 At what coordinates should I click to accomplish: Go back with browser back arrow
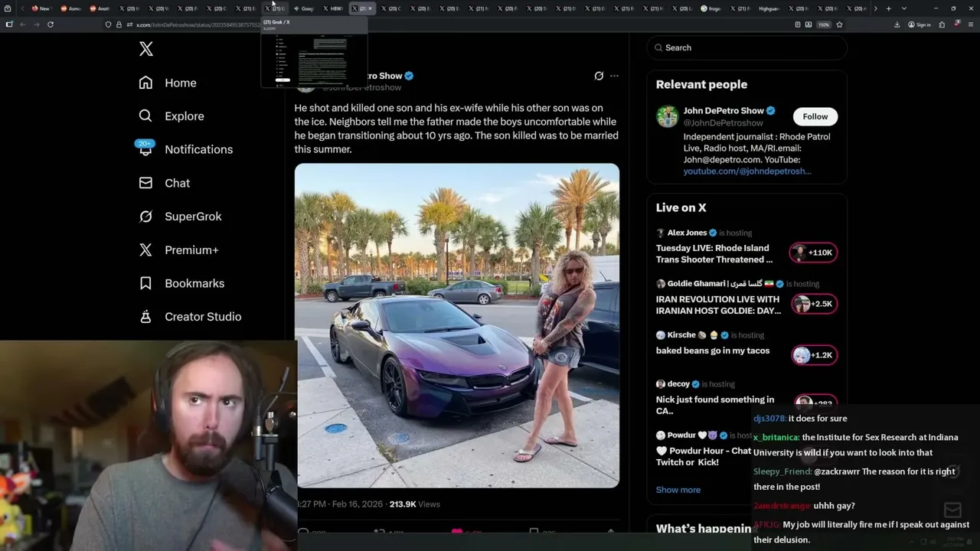coord(22,24)
